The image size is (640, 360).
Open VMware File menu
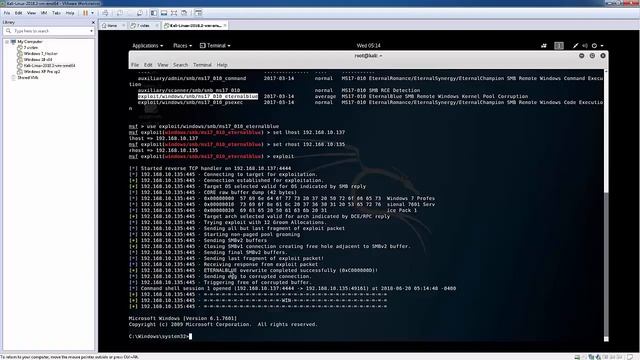coord(7,13)
